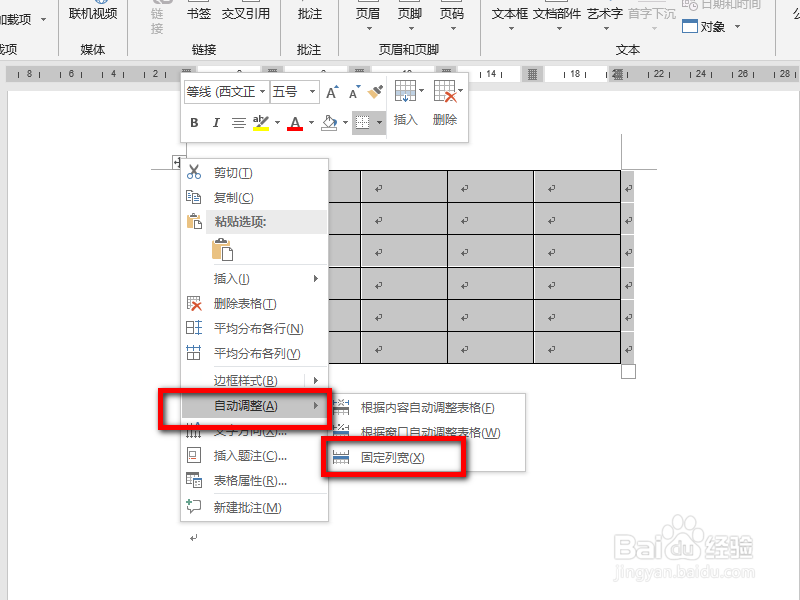This screenshot has width=800, height=600.
Task: Expand borders dropdown arrow
Action: pyautogui.click(x=379, y=122)
